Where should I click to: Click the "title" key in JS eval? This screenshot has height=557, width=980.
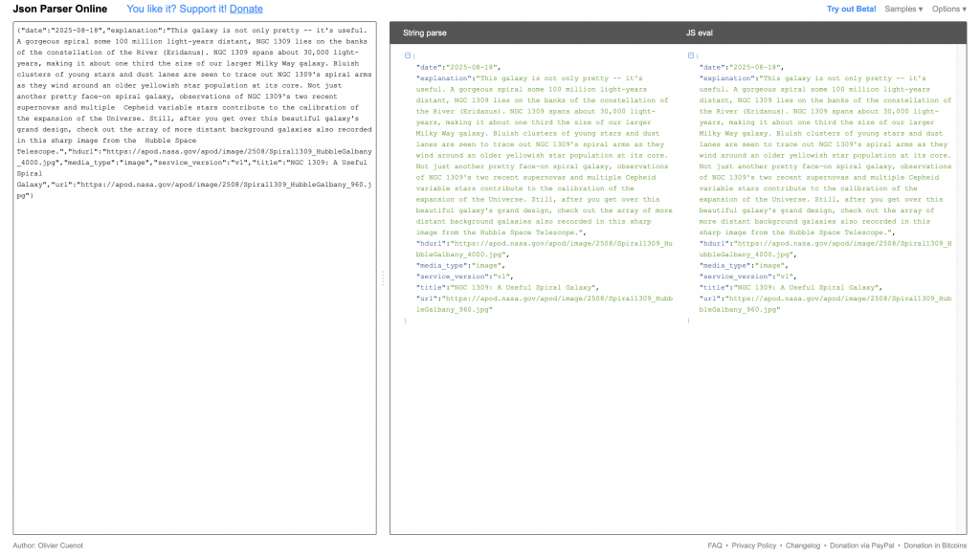714,287
